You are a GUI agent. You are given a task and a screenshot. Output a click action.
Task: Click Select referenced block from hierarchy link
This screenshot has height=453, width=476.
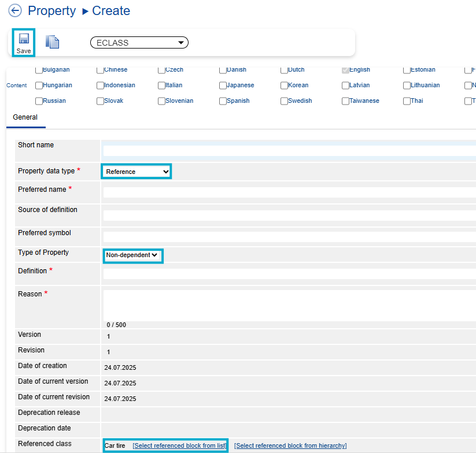click(290, 446)
